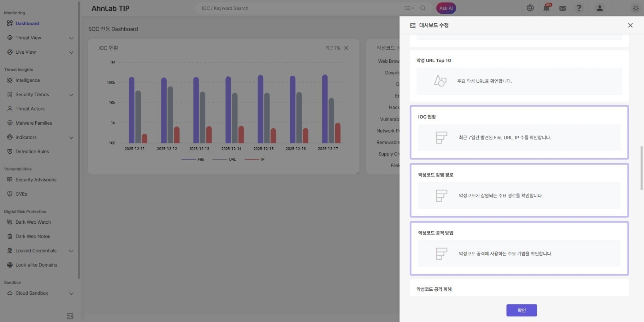
Task: Select the 악성코드 공격 피해 widget card
Action: (519, 288)
